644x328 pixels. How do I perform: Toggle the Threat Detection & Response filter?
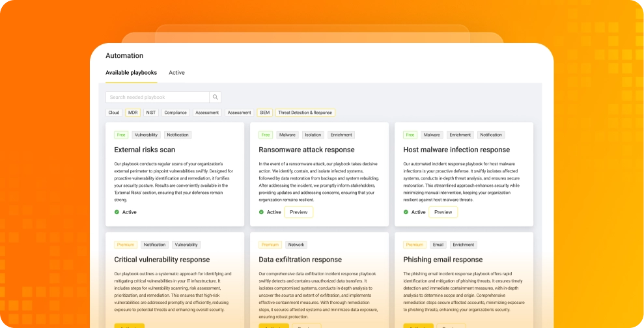[305, 113]
